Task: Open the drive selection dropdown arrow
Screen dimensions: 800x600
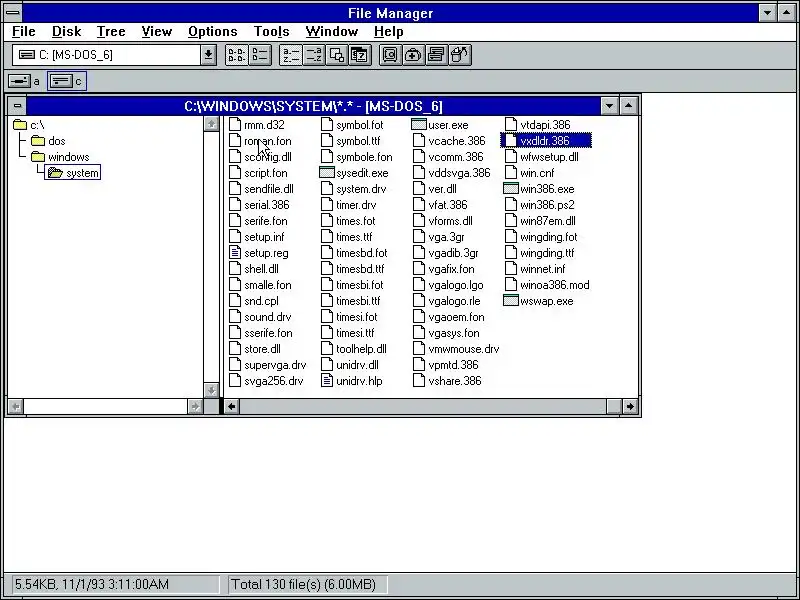Action: [208, 55]
